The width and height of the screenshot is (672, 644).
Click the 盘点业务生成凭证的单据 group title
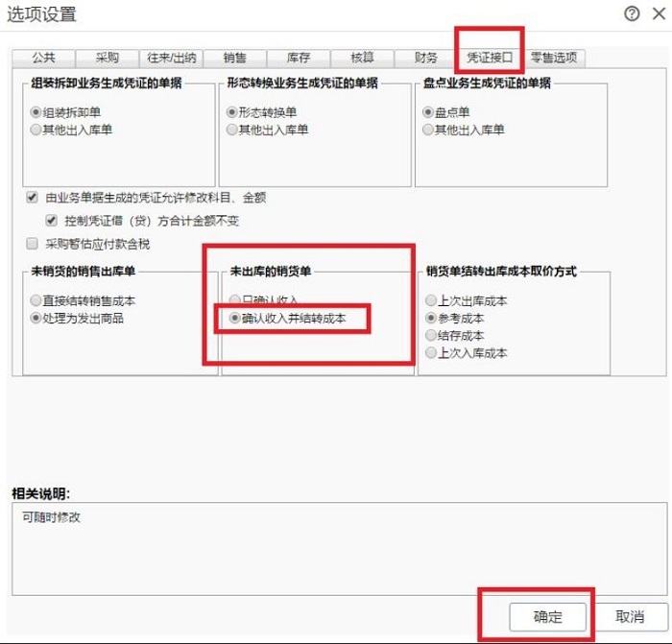(487, 83)
